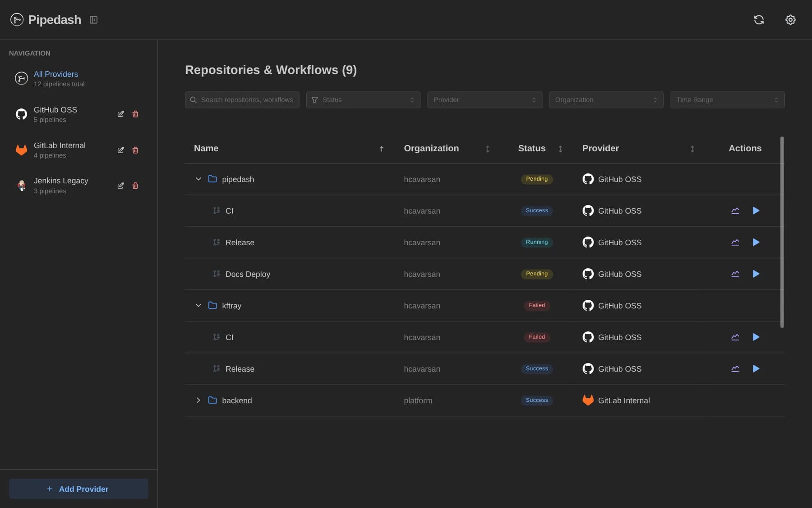Delete the Jenkins Legacy provider
The image size is (812, 508).
[135, 186]
